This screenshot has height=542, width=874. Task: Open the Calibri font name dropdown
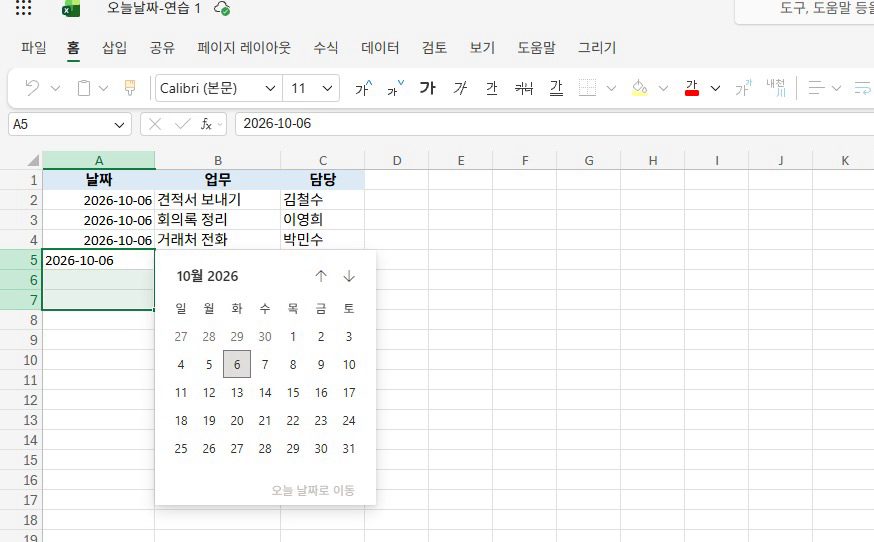(x=270, y=88)
